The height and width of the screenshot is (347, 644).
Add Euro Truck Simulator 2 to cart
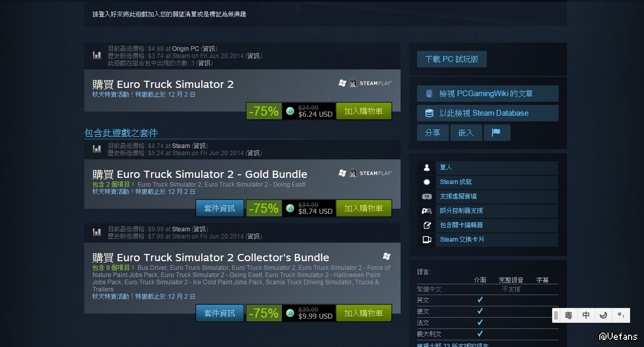pos(364,111)
